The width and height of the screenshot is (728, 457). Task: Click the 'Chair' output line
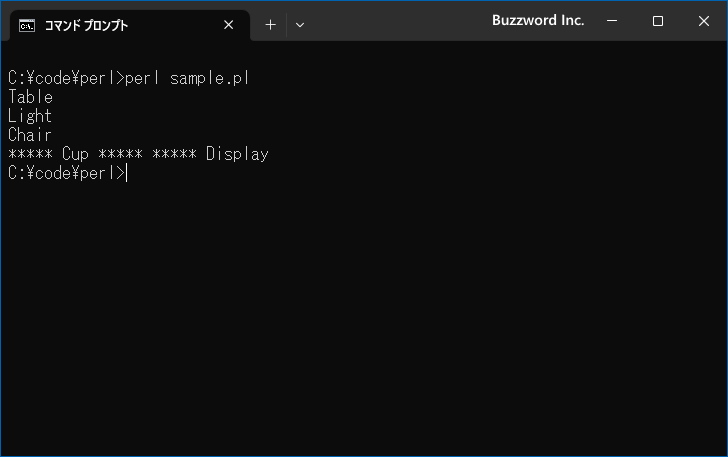coord(30,135)
